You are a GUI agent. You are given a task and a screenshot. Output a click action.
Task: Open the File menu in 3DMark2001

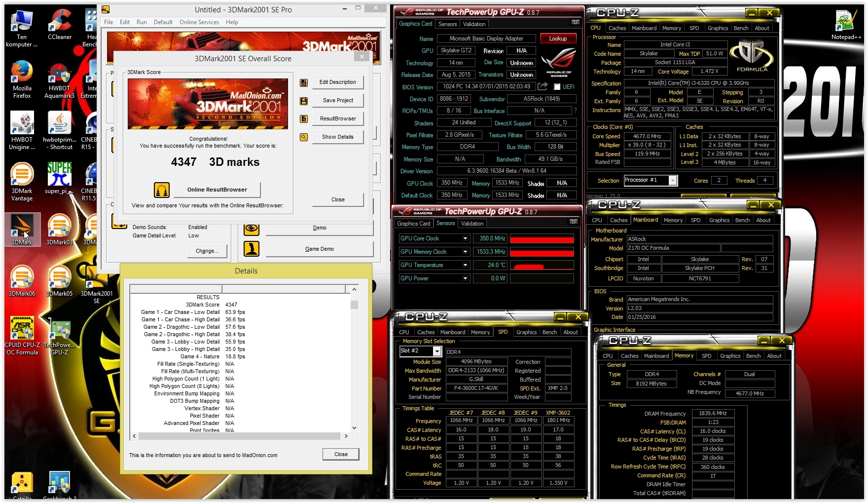coord(108,22)
